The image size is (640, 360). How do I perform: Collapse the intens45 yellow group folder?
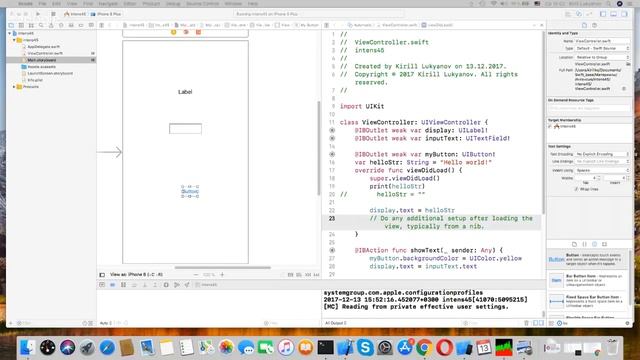click(x=14, y=40)
